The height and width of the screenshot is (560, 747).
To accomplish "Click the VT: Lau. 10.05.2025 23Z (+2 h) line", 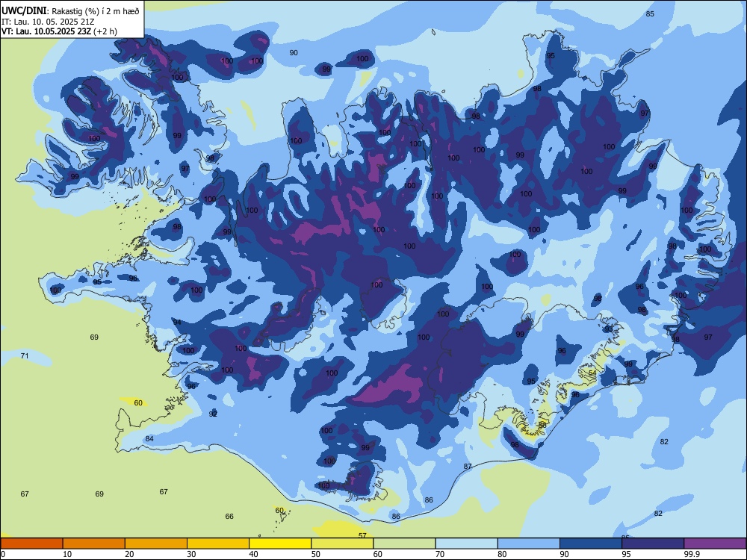I will [59, 31].
